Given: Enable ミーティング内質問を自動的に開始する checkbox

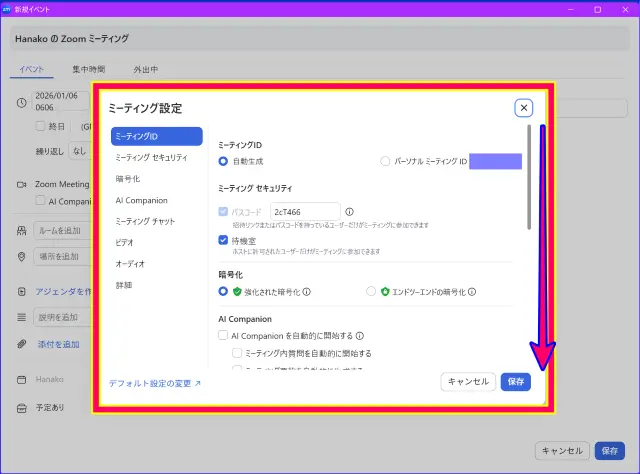Looking at the screenshot, I should point(237,353).
